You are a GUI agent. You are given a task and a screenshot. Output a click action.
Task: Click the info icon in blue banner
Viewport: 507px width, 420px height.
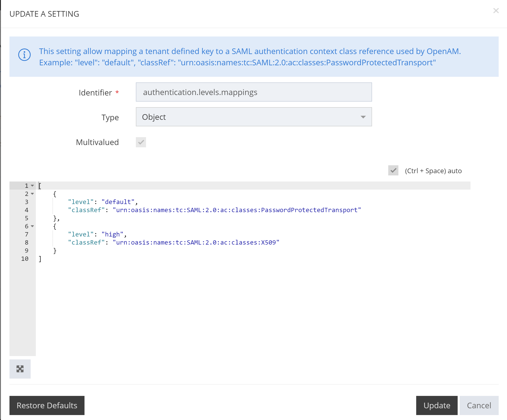pyautogui.click(x=24, y=55)
